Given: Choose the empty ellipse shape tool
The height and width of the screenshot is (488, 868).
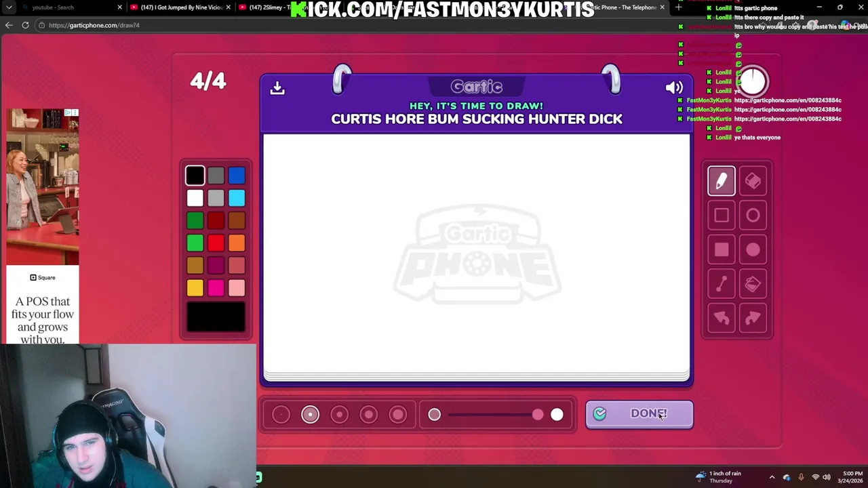Looking at the screenshot, I should pos(753,216).
